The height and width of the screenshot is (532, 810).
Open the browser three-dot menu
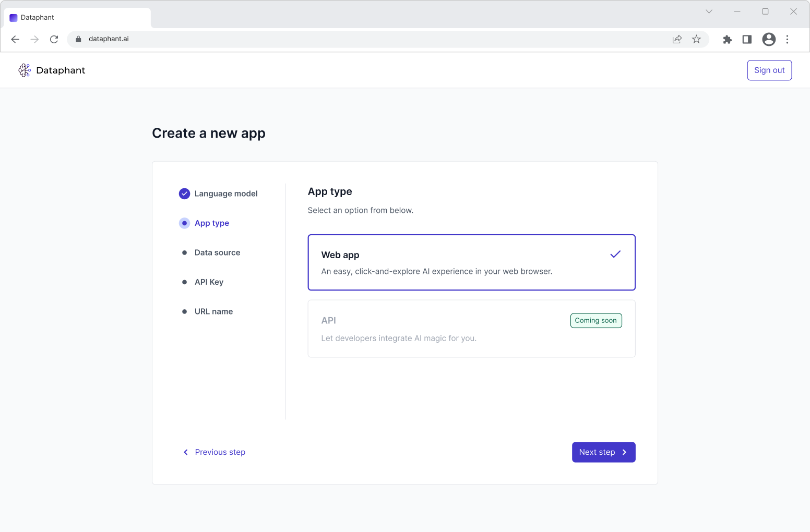pyautogui.click(x=788, y=39)
